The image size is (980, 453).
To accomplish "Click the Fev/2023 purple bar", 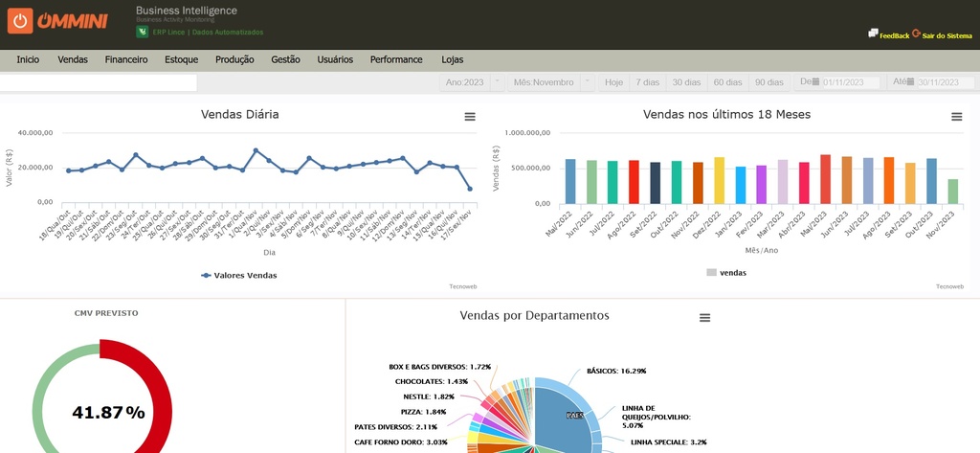I will [761, 185].
